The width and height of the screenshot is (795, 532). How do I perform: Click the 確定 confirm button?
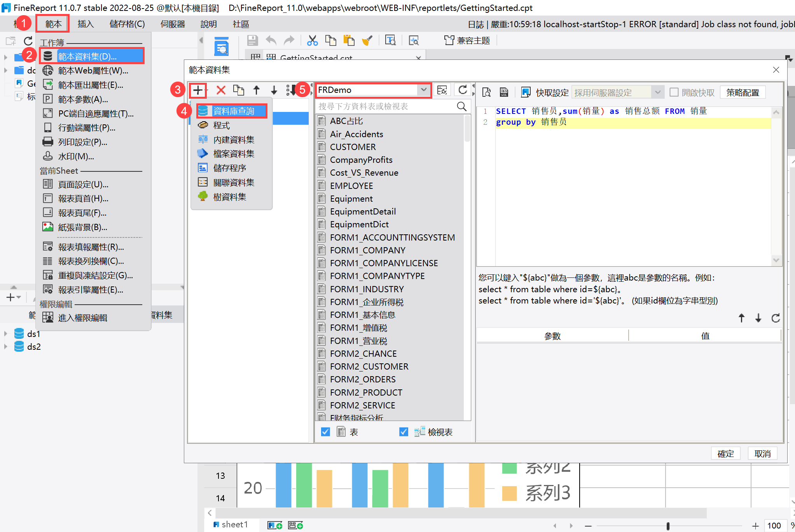click(725, 454)
